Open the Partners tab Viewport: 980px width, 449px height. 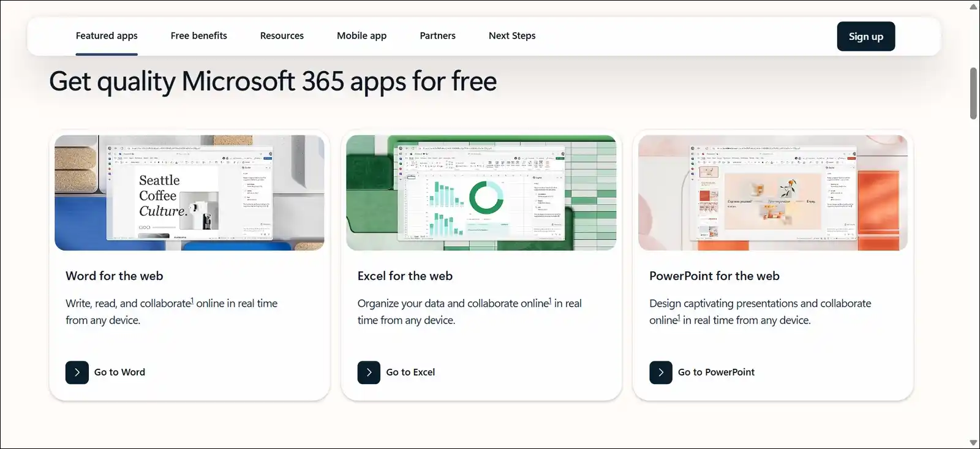coord(437,36)
